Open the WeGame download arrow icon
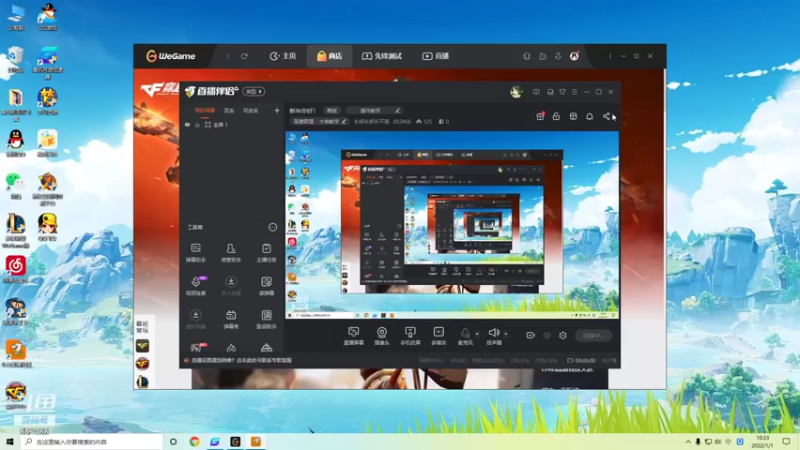The width and height of the screenshot is (800, 450). [x=558, y=56]
